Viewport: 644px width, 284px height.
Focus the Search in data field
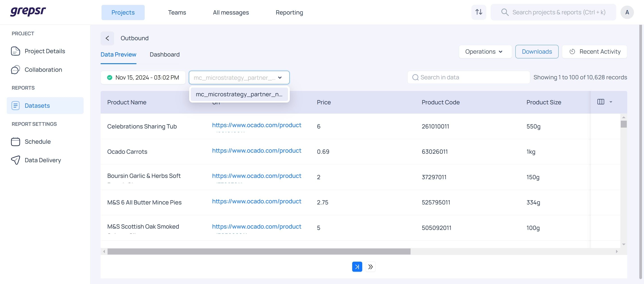coord(468,78)
